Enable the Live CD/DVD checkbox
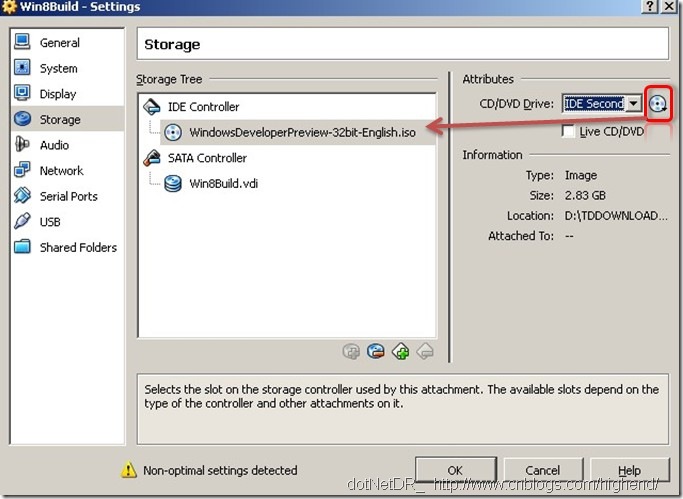The height and width of the screenshot is (499, 683). coord(568,131)
